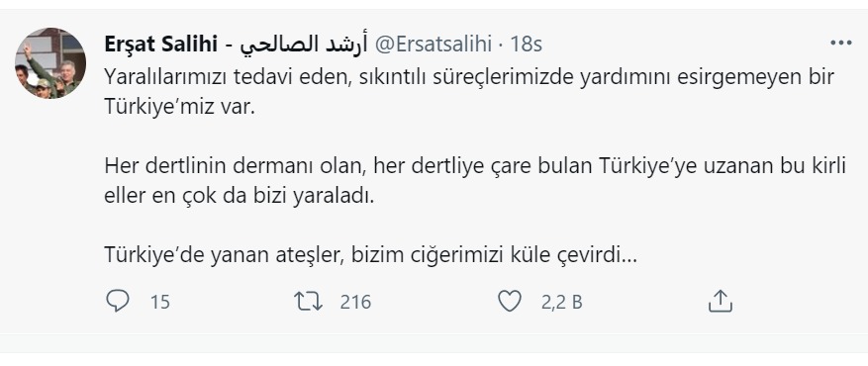Like the tweet with the heart icon

(x=510, y=302)
